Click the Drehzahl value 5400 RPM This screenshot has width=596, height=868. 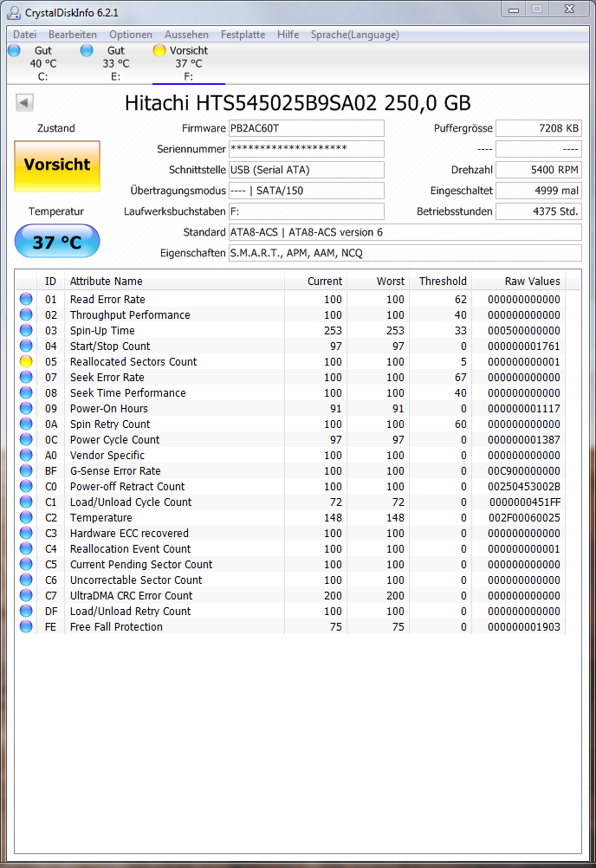click(539, 170)
